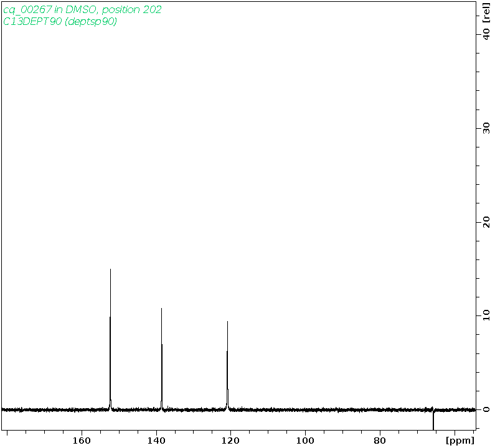Click the 120 label on the ppm axis

231,441
